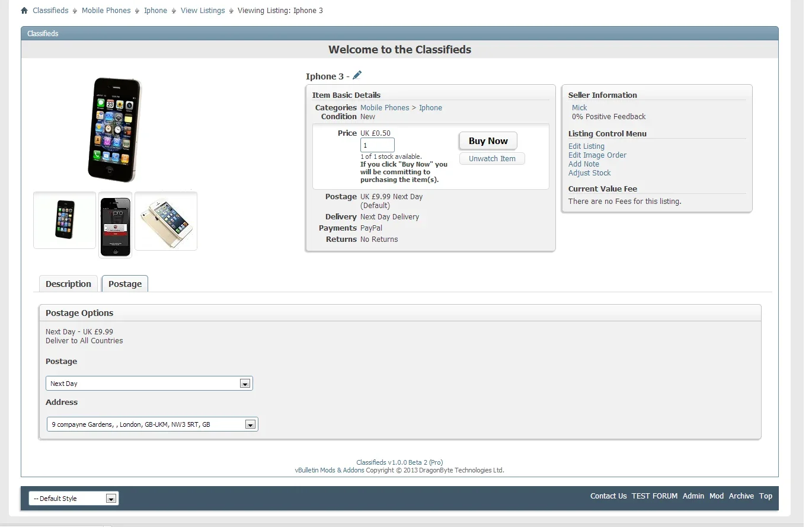Open the Next Day postage dropdown arrow
This screenshot has width=812, height=527.
coord(245,384)
